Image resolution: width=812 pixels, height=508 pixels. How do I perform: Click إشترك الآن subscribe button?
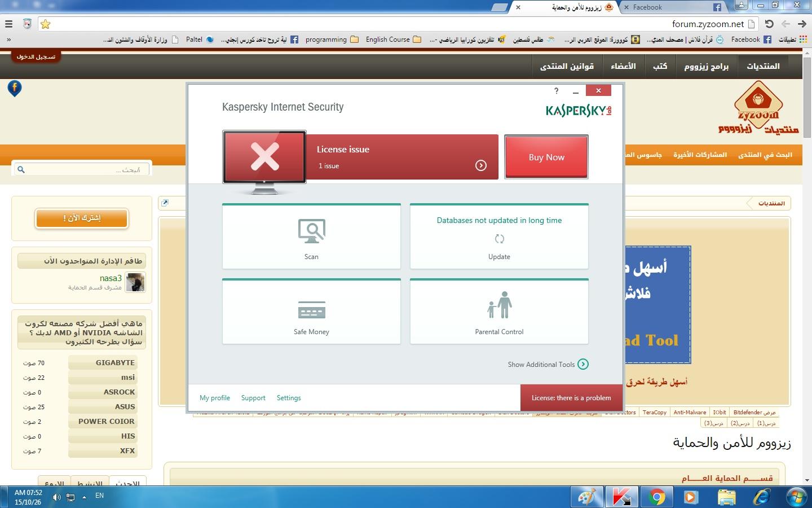82,218
